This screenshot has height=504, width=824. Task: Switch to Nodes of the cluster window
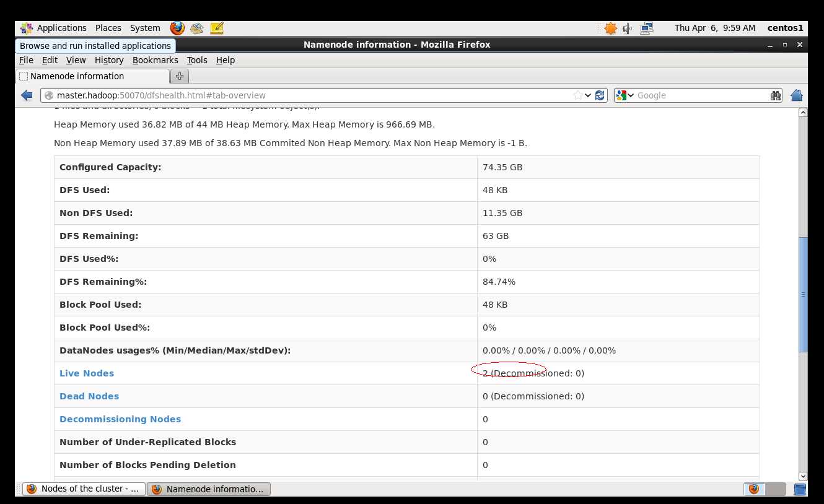click(x=84, y=489)
